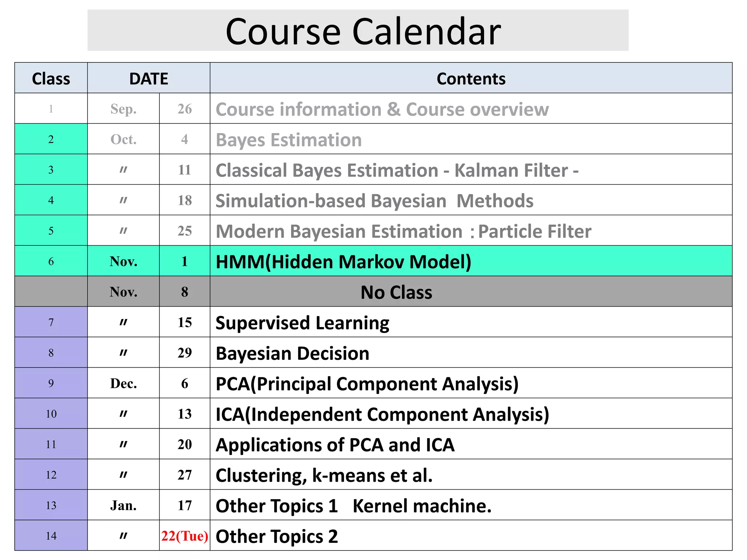Click the Course Calendar title
747x560 pixels.
[363, 31]
